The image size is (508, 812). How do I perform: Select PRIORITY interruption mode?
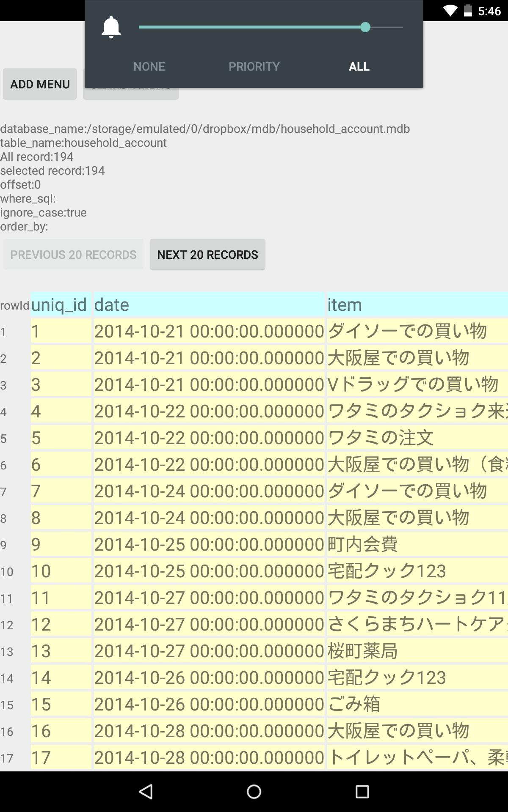coord(254,66)
